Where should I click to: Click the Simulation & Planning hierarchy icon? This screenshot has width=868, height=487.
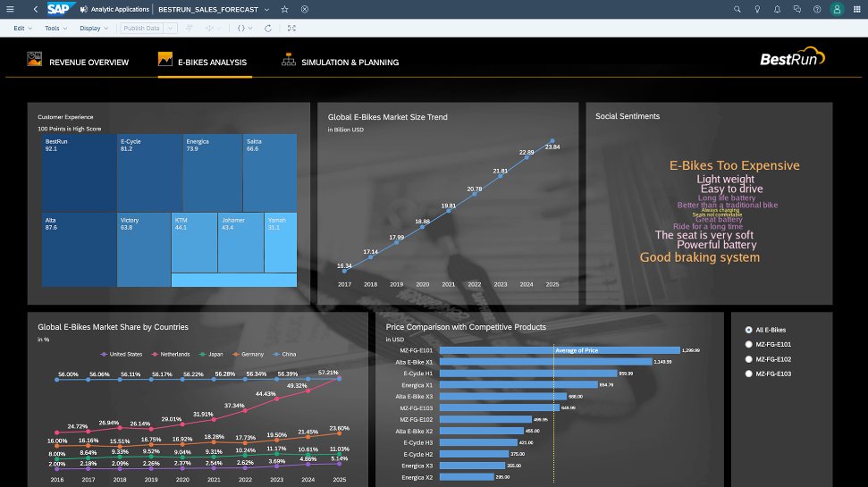click(x=289, y=59)
